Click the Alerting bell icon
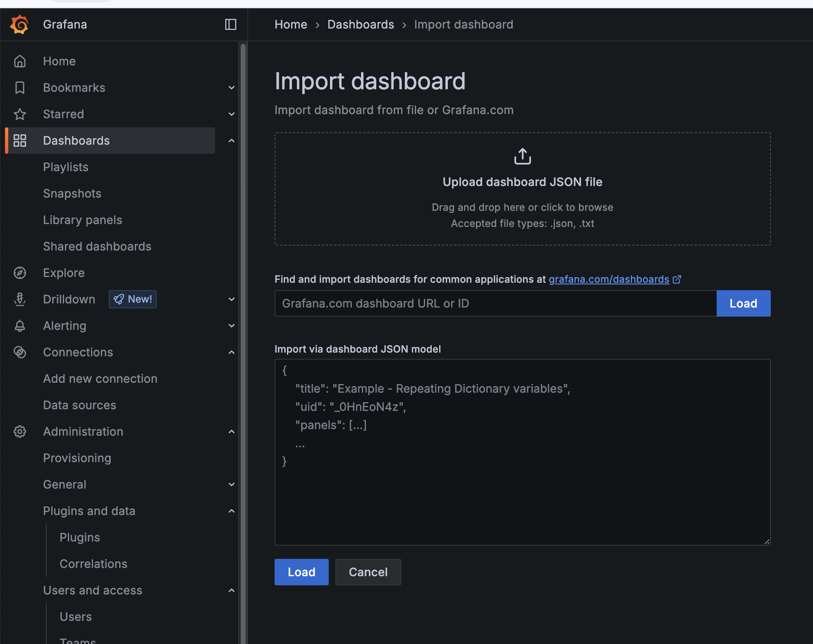This screenshot has height=644, width=813. point(20,326)
